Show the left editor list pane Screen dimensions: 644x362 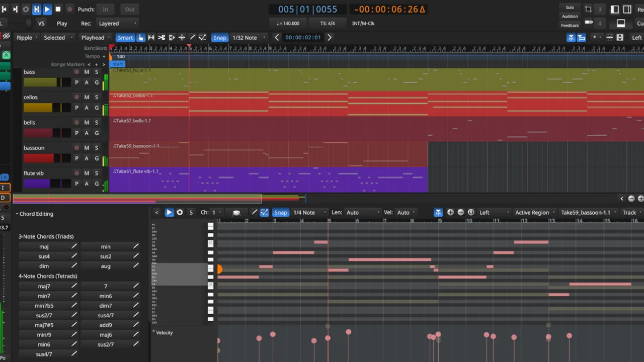click(x=615, y=9)
